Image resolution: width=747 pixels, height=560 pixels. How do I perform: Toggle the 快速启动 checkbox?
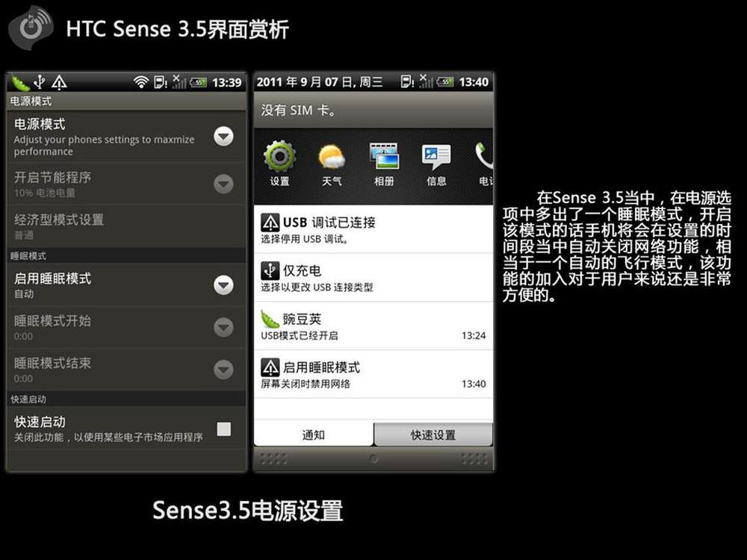pyautogui.click(x=224, y=429)
